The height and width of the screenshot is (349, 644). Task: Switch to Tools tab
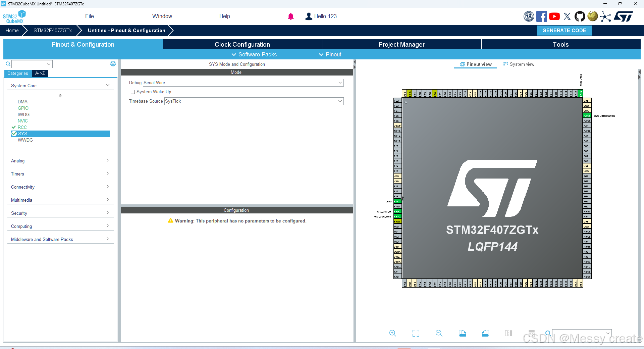(x=561, y=44)
